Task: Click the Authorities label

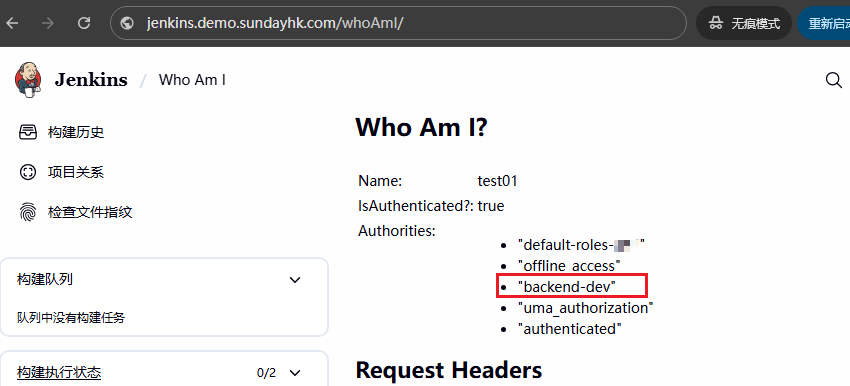Action: click(x=397, y=231)
